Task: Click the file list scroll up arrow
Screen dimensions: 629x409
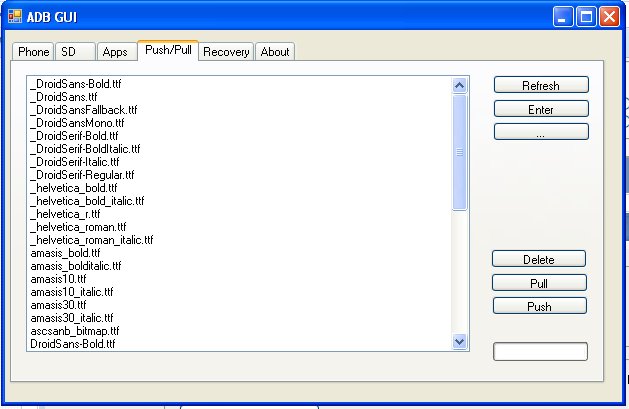Action: (459, 85)
